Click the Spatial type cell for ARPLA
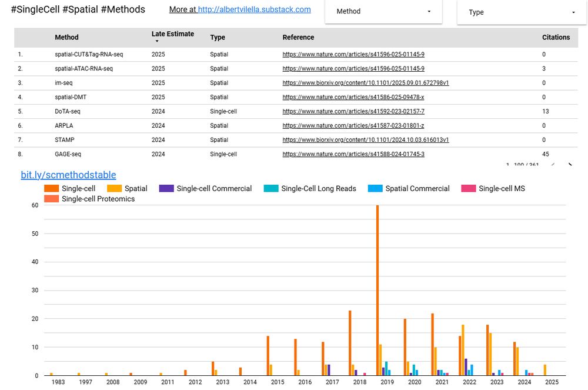The width and height of the screenshot is (588, 390). (x=219, y=126)
